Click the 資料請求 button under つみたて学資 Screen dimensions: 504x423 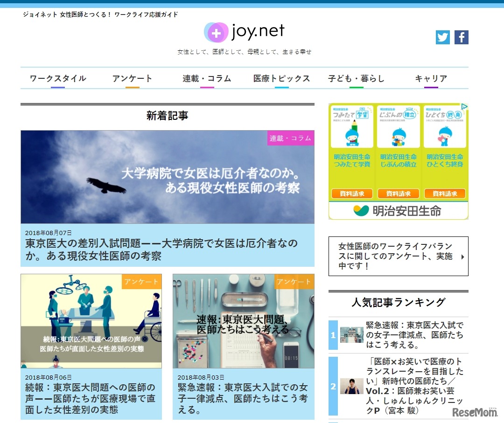[351, 193]
